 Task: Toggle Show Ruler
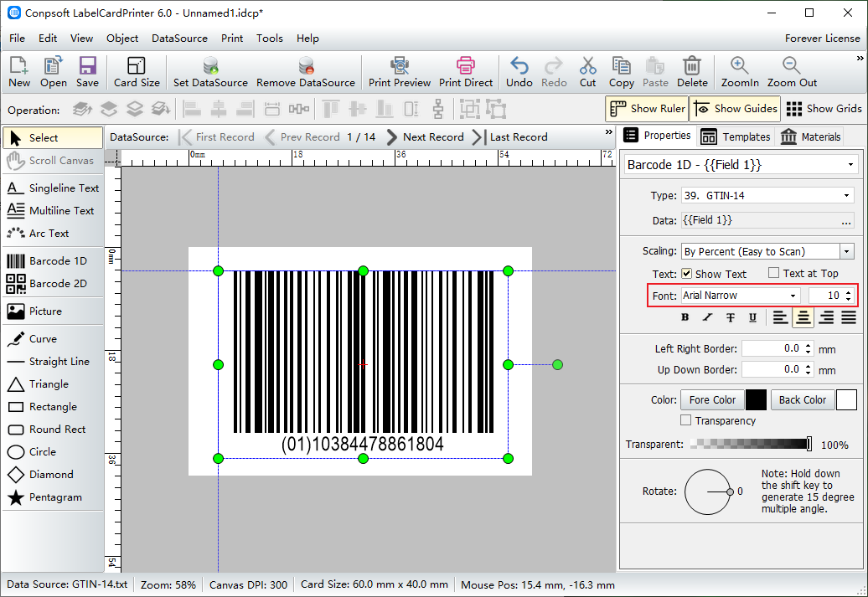click(x=647, y=109)
